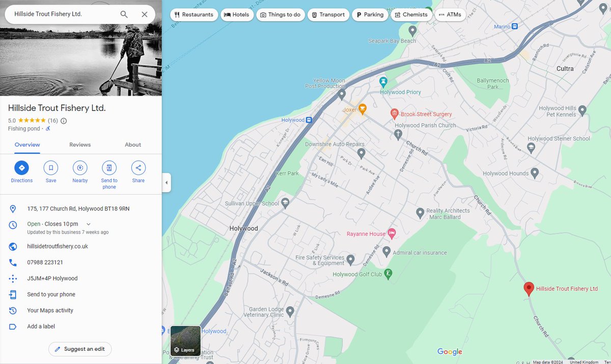Screen dimensions: 611x364
Task: Switch to the Overview tab
Action: point(27,145)
